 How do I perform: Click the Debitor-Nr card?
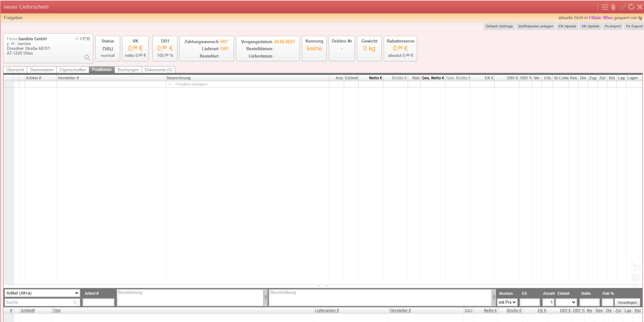point(342,48)
